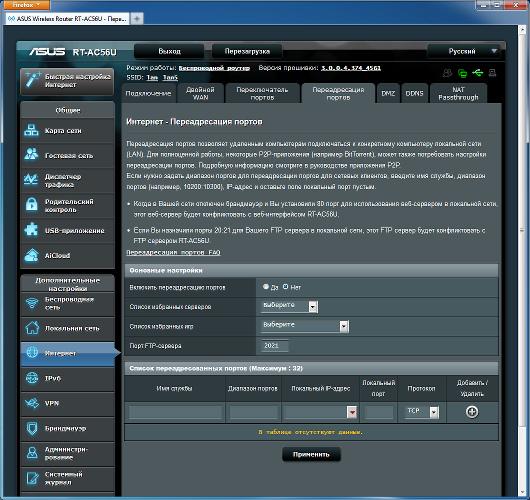Click the add (plus) port forwarding rule icon
This screenshot has width=530, height=500.
(472, 412)
